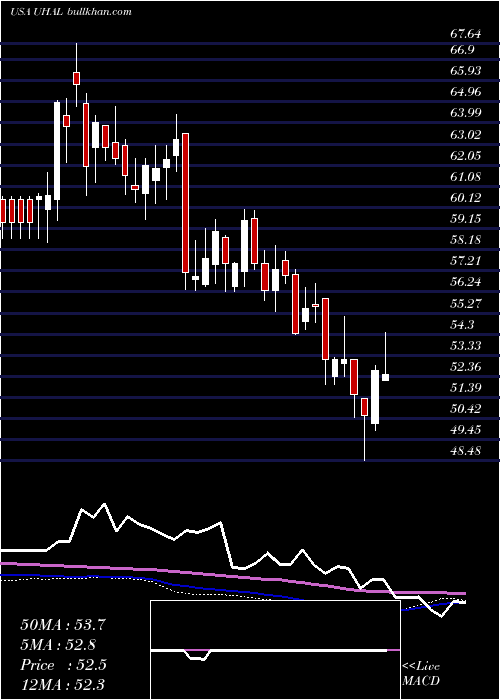Image resolution: width=500 pixels, height=700 pixels.
Task: Click the 62.05 price axis label
Action: click(x=466, y=156)
